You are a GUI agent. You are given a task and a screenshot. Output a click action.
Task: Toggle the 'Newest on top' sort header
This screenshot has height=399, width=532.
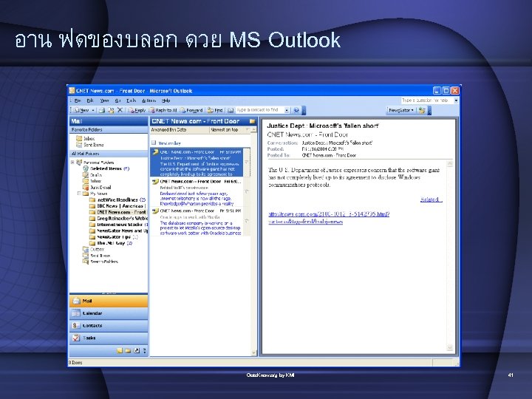pyautogui.click(x=230, y=130)
